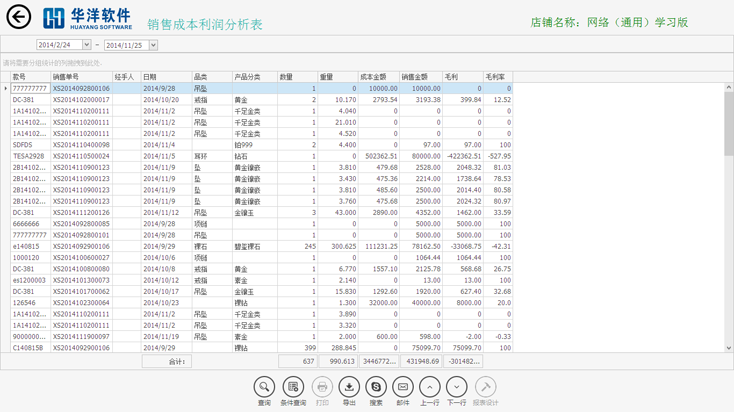Viewport: 734px width, 412px height.
Task: Sort by the 销售金额 column header
Action: coord(421,77)
